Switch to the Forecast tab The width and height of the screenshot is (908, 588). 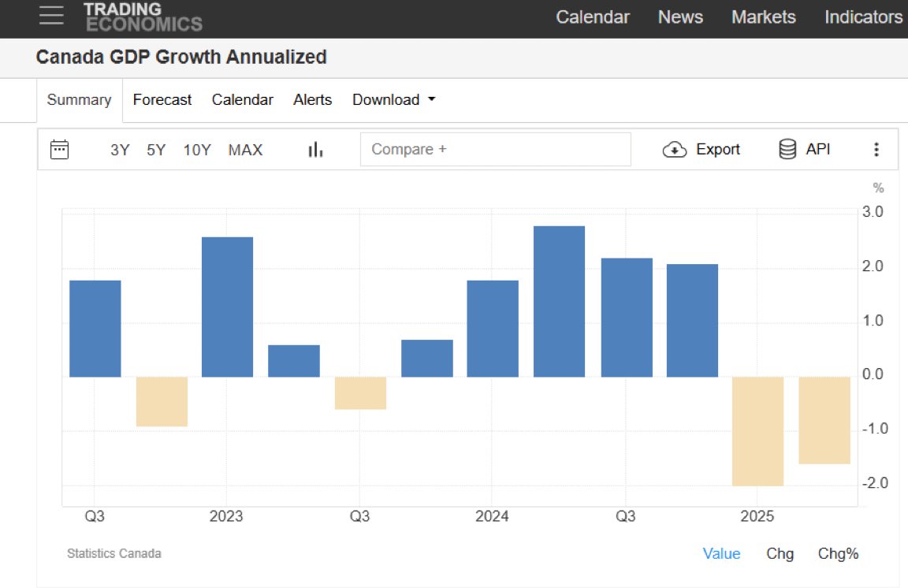(x=162, y=99)
